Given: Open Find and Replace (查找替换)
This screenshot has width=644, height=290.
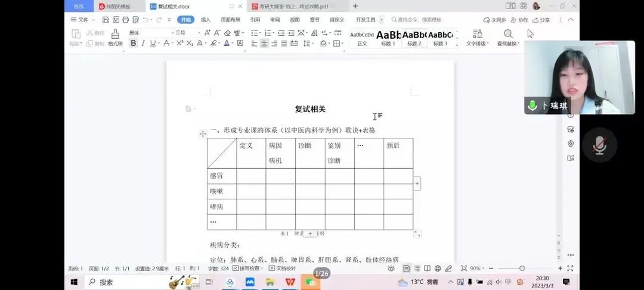Looking at the screenshot, I should coord(508,38).
